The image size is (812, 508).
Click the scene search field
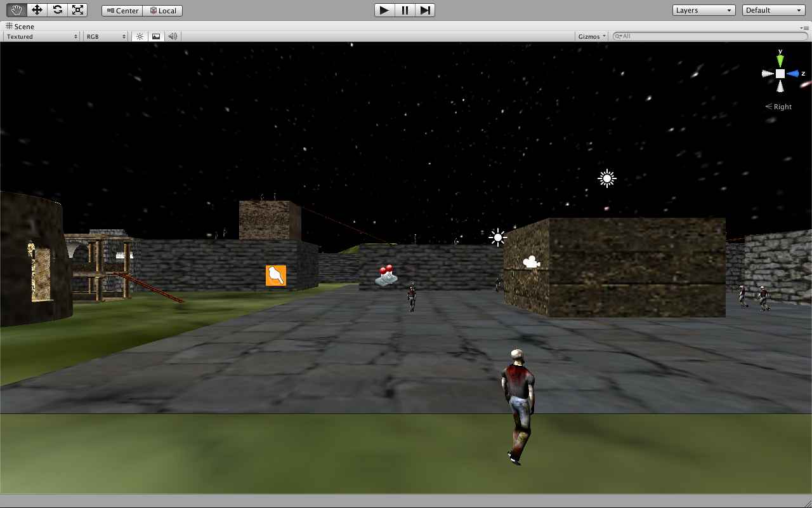pos(709,36)
